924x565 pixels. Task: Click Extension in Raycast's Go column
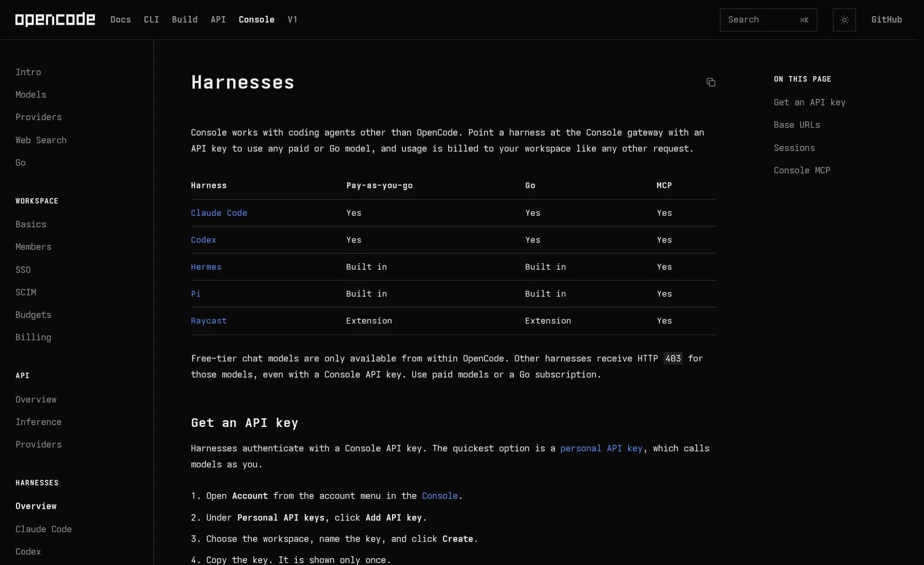tap(548, 321)
